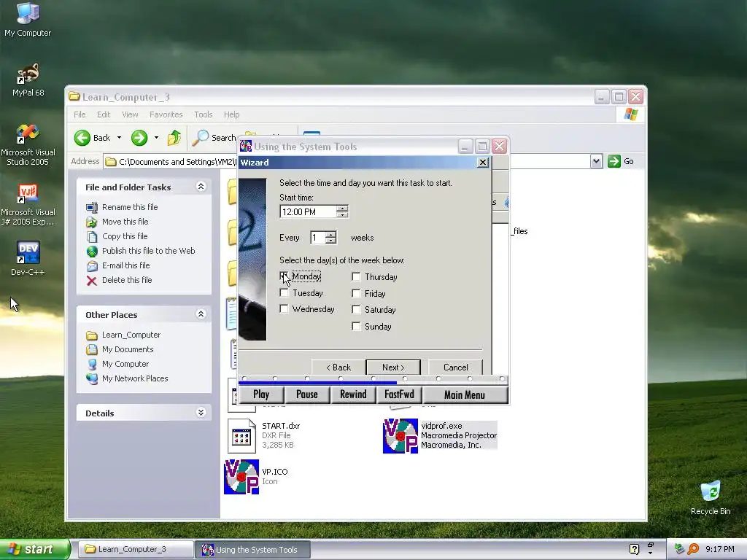The image size is (747, 560).
Task: Click the green Forward arrow in Explorer
Action: [x=139, y=138]
